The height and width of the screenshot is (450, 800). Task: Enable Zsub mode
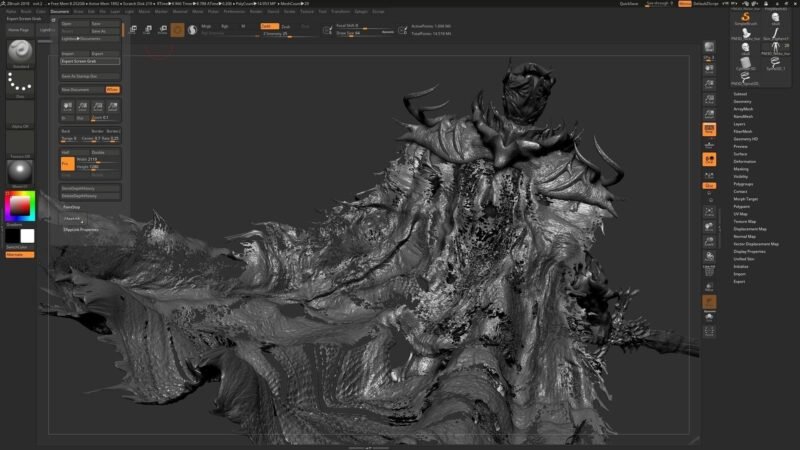[286, 27]
